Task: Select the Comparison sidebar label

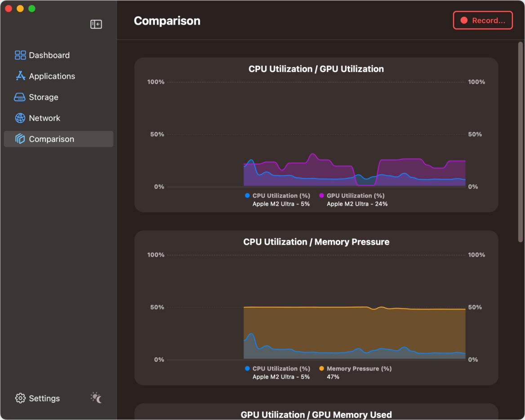Action: (52, 139)
